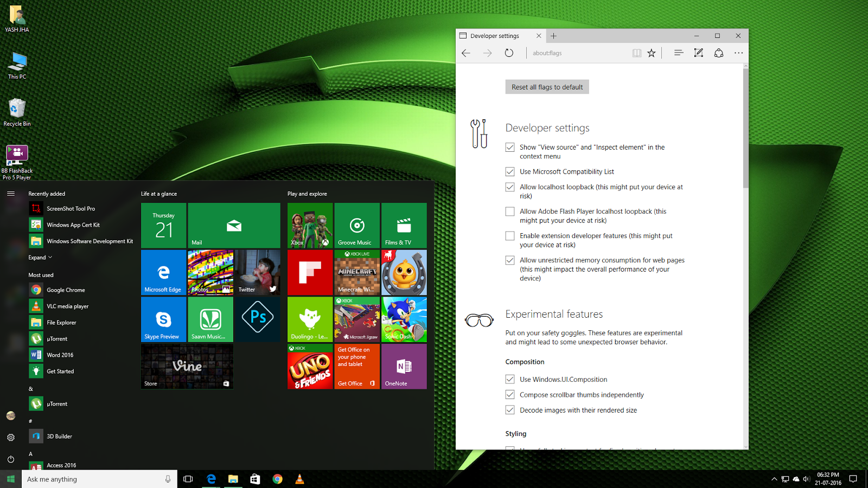Click the about:flags address bar

click(x=578, y=53)
